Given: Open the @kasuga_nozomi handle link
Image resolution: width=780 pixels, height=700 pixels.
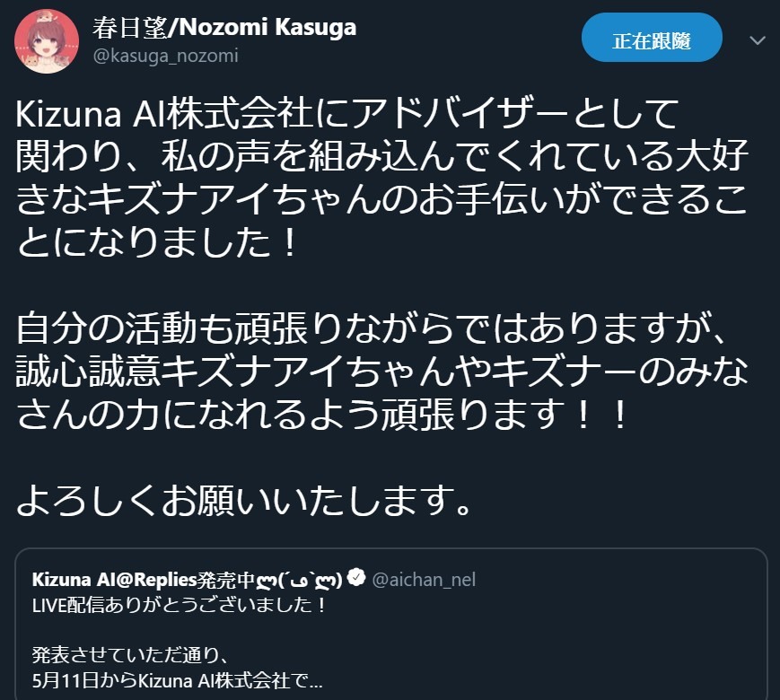Looking at the screenshot, I should coord(166,56).
